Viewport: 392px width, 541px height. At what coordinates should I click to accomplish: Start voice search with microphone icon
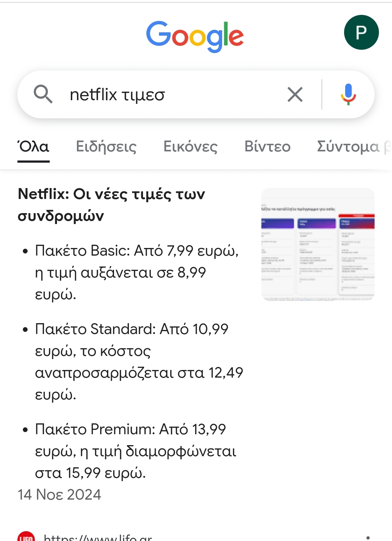[x=348, y=94]
